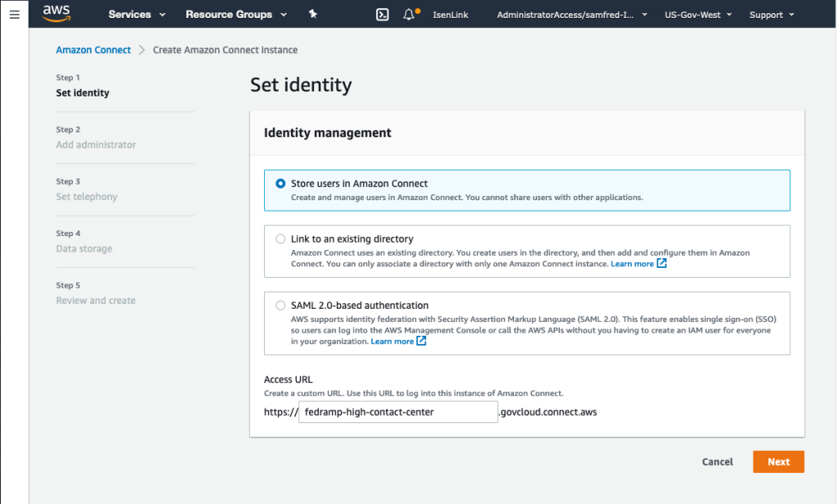Open the Services menu
The height and width of the screenshot is (504, 837).
pos(136,14)
